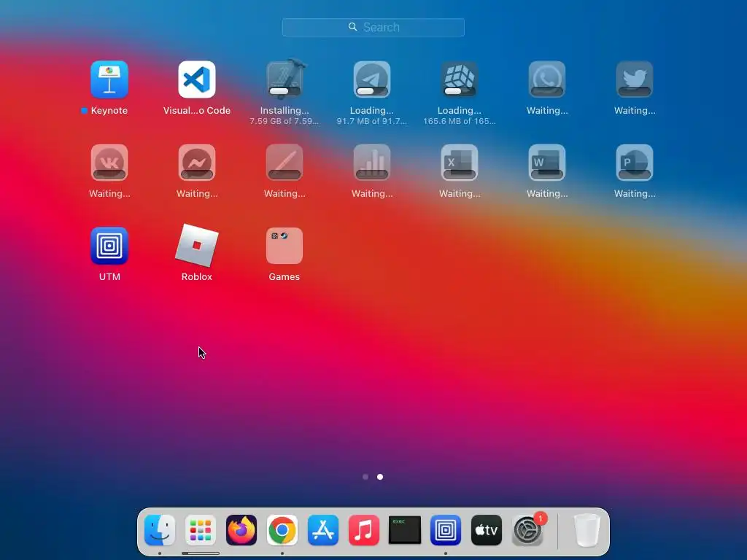Select the waiting PowerPoint icon
747x560 pixels.
(x=635, y=163)
